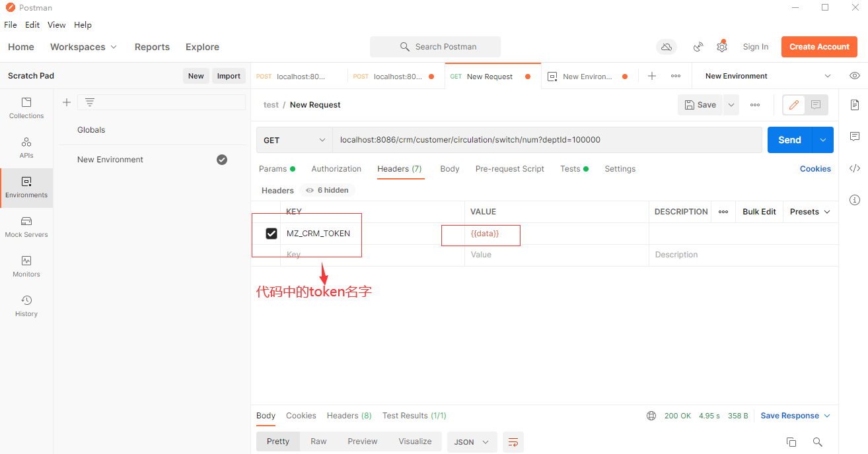Click the plus icon to add environment
The height and width of the screenshot is (454, 868).
tap(66, 102)
